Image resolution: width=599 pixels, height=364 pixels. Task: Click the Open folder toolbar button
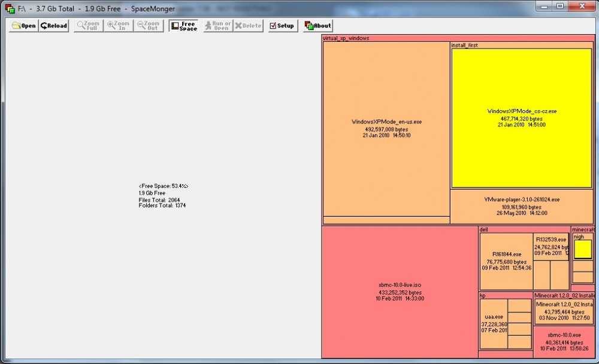click(x=23, y=26)
